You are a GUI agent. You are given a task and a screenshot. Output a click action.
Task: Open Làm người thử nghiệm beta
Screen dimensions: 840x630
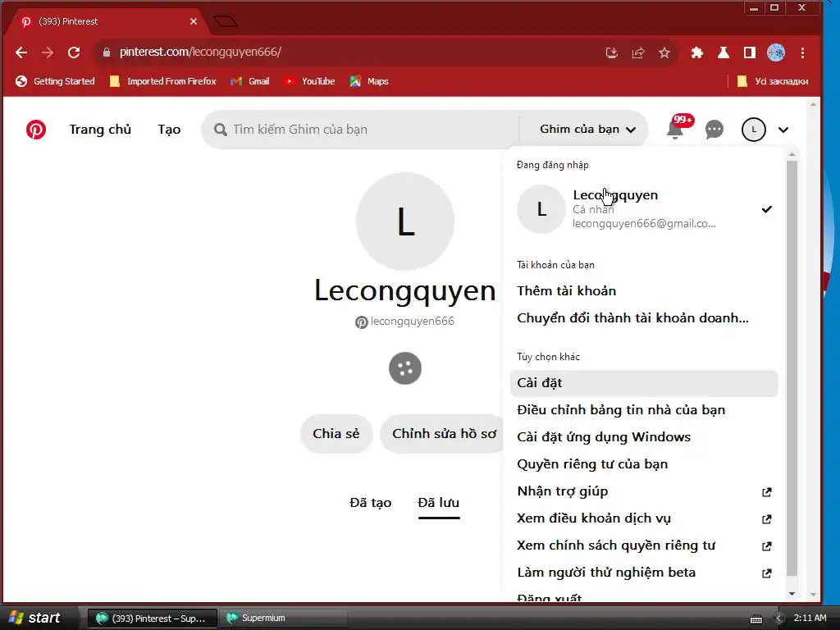[606, 573]
